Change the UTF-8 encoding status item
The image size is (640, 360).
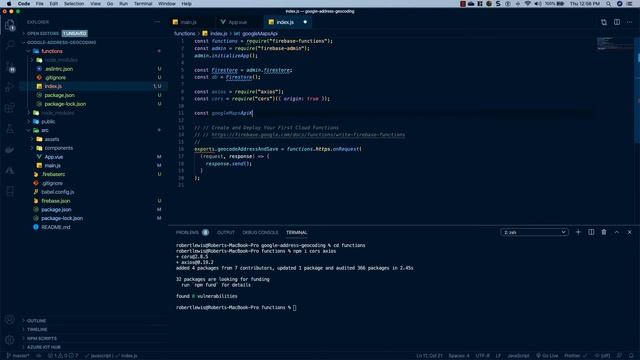[x=482, y=356]
